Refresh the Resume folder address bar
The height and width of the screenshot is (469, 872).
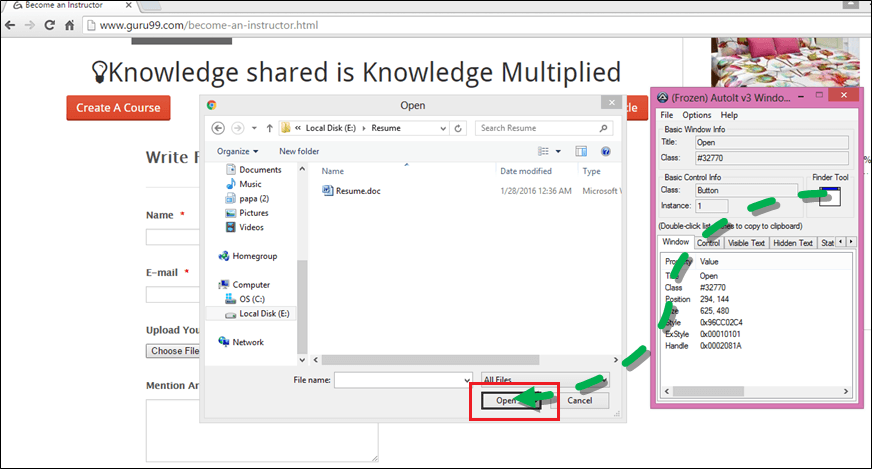(x=458, y=128)
